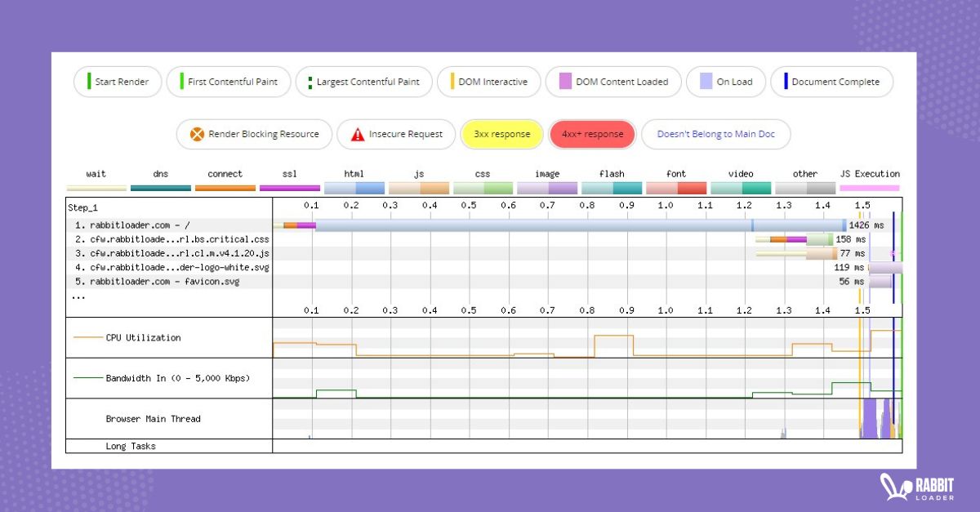Viewport: 980px width, 512px height.
Task: Click the DOM Interactive yellow marker icon
Action: 452,82
